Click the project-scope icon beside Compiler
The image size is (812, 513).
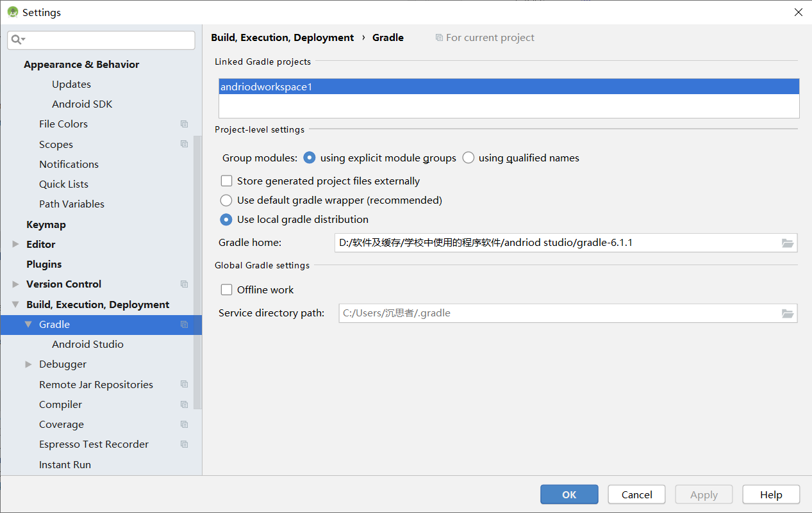click(185, 405)
